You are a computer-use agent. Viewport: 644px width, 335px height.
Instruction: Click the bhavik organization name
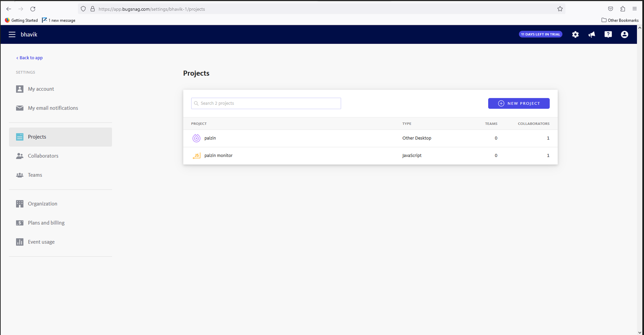click(x=29, y=34)
